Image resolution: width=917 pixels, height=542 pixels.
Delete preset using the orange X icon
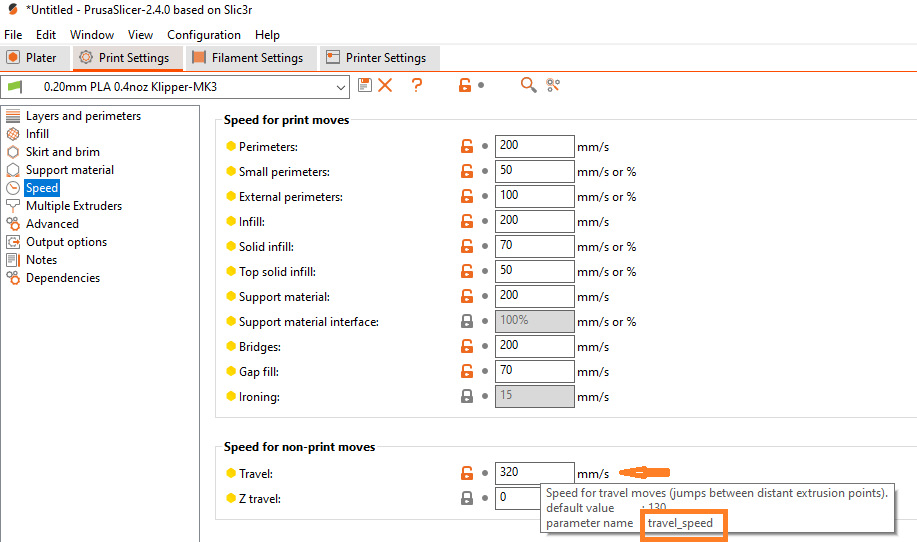385,86
